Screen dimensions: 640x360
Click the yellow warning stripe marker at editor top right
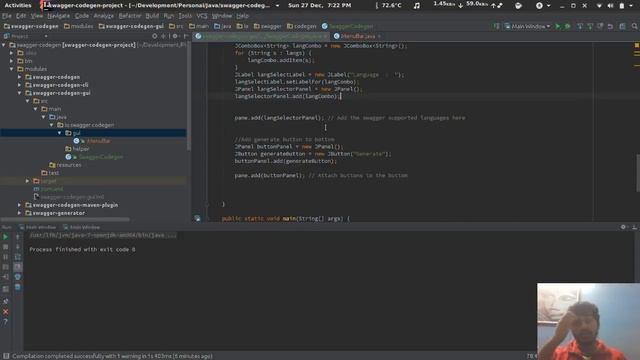click(x=637, y=45)
